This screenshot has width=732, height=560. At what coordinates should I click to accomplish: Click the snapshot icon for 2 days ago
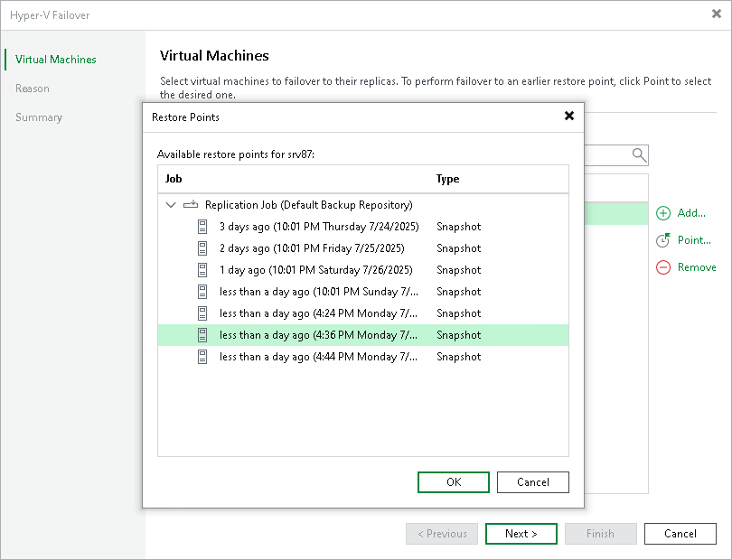coord(202,248)
